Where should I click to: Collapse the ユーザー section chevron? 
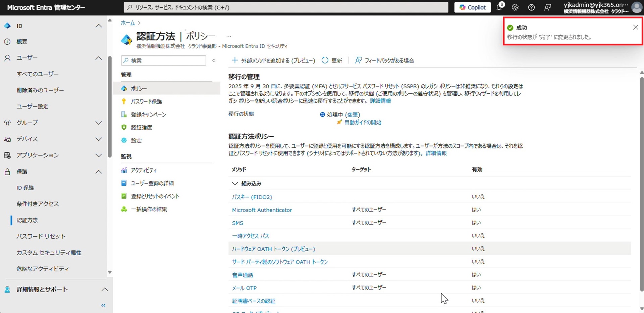(x=99, y=58)
